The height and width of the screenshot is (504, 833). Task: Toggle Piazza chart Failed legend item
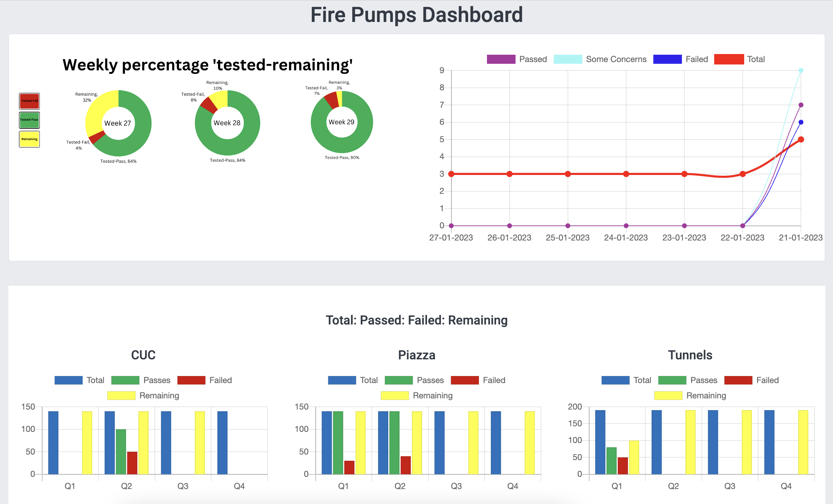pyautogui.click(x=465, y=380)
